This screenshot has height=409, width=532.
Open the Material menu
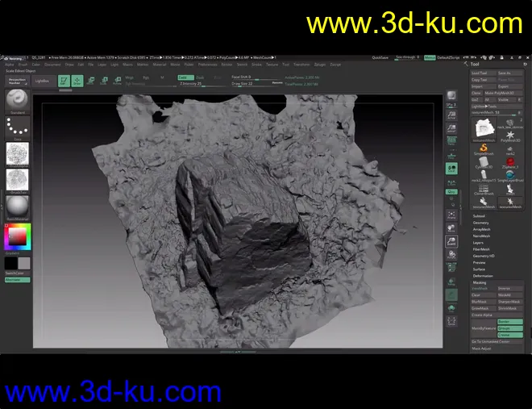160,65
